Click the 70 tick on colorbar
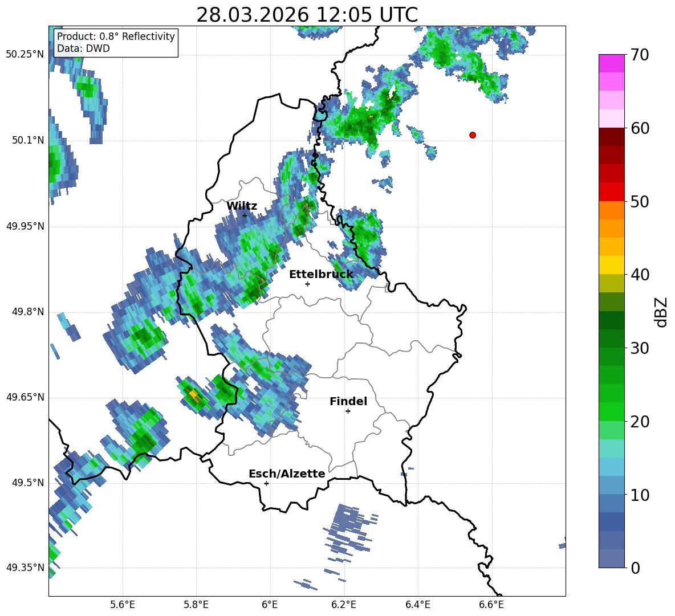The width and height of the screenshot is (675, 616). pos(640,55)
